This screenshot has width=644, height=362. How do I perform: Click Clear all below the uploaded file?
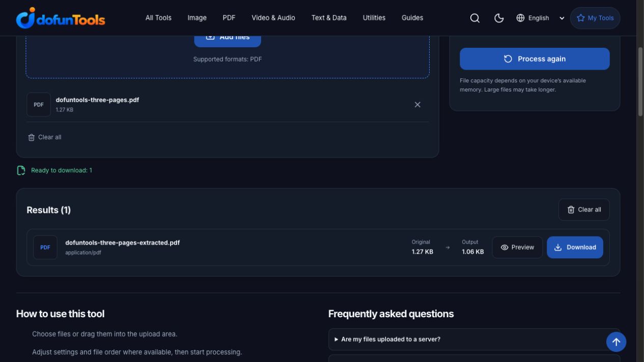tap(45, 137)
